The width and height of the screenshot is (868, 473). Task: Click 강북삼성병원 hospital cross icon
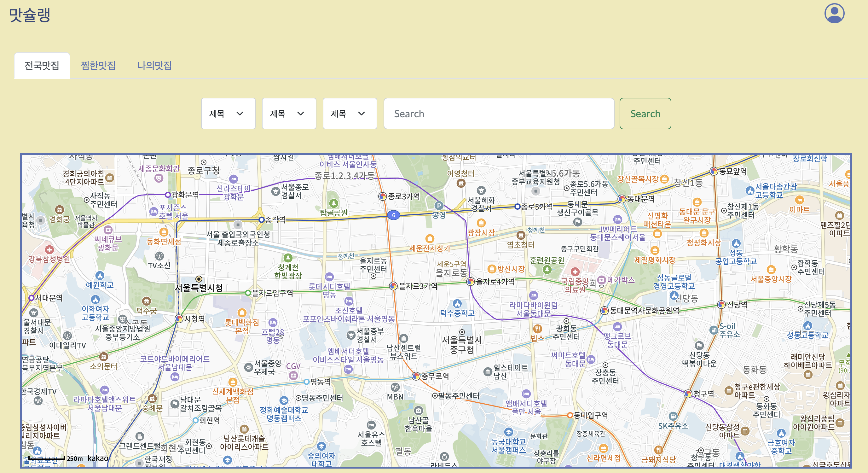pyautogui.click(x=49, y=249)
